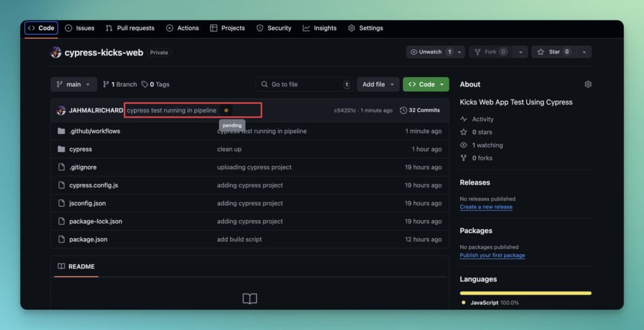644x330 pixels.
Task: Click the yellow JavaScript language bar
Action: coord(526,293)
